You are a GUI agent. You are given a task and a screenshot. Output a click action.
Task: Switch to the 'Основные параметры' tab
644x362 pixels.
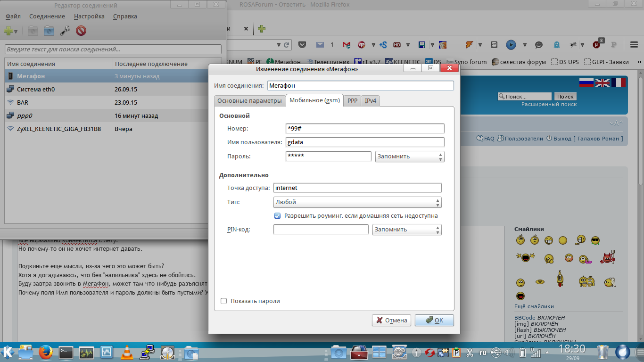click(x=250, y=100)
